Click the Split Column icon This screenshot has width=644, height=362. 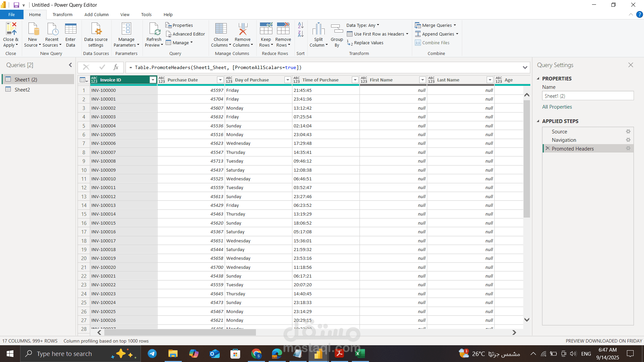click(x=318, y=29)
